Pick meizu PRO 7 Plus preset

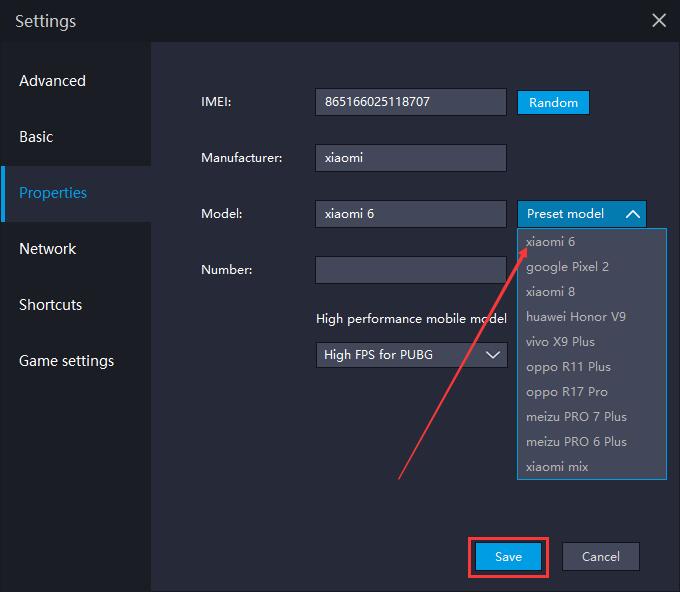click(592, 417)
